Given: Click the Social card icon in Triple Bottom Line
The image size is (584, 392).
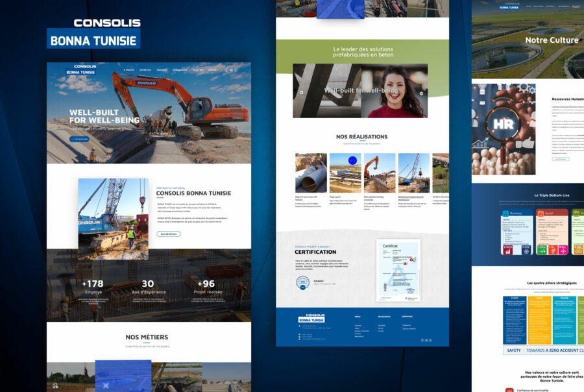Looking at the screenshot, I should pos(541,213).
